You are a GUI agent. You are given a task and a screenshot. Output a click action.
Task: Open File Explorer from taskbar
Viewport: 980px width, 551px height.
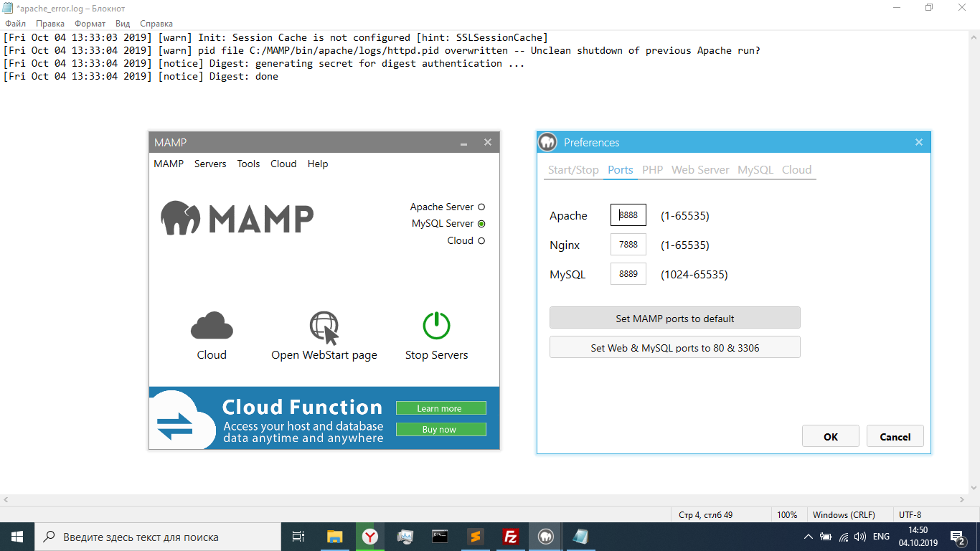[x=334, y=537]
